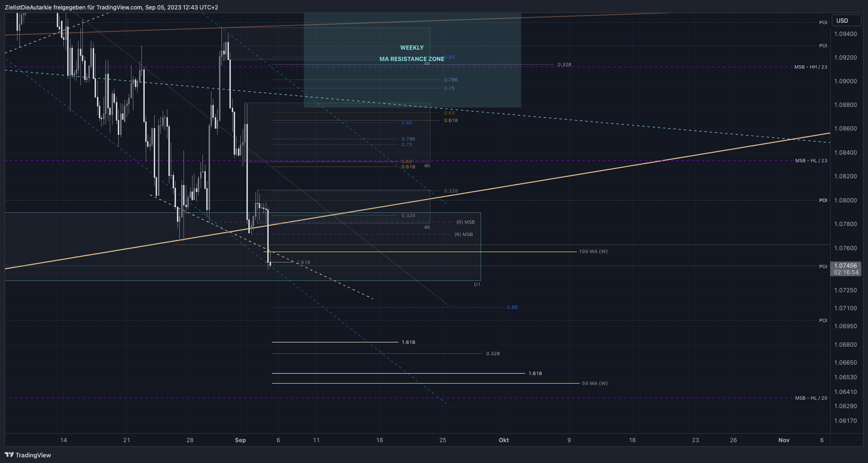Click the MSB - HL / 20 label
868x463 pixels.
point(811,398)
